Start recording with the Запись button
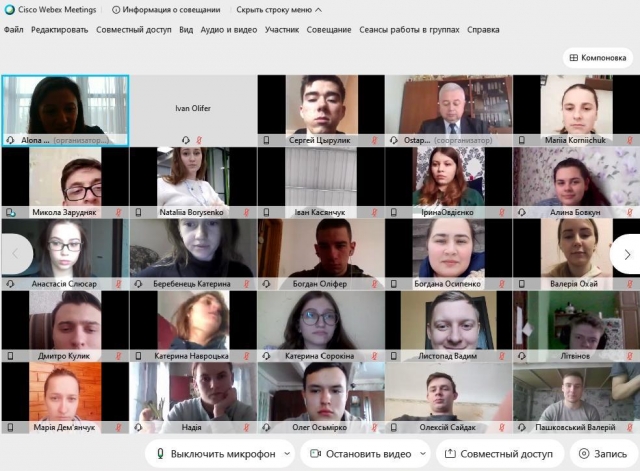Image resolution: width=640 pixels, height=471 pixels. pos(603,454)
